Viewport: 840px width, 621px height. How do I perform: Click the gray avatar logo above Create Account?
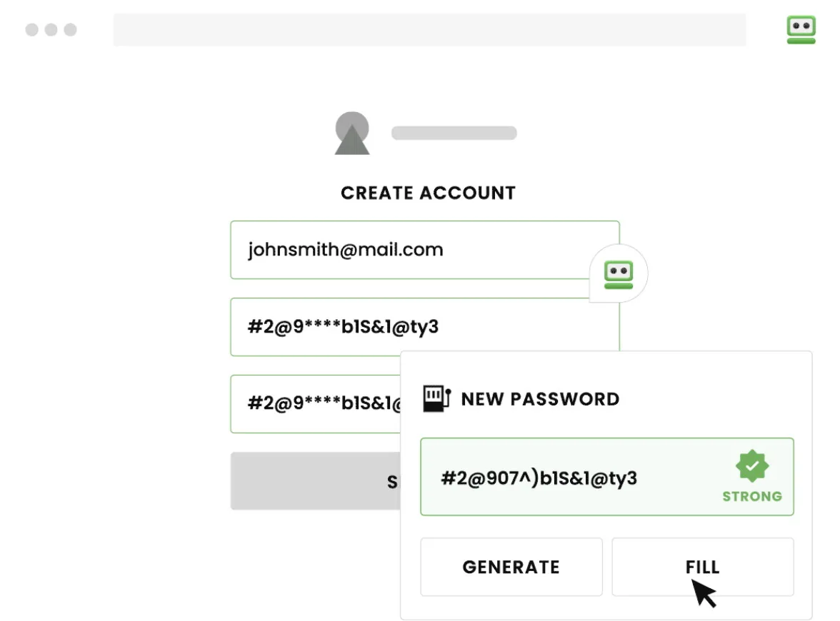coord(352,133)
